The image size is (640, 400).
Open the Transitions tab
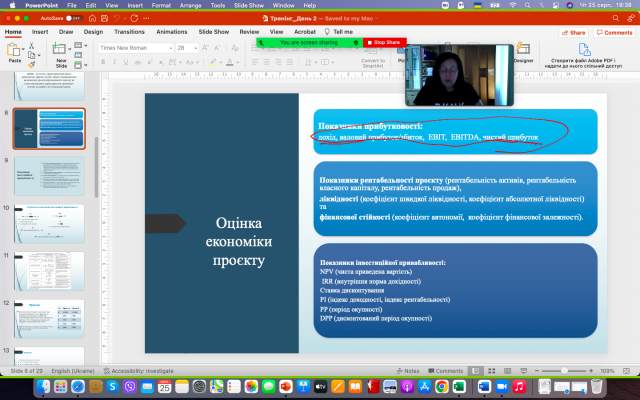[x=129, y=32]
